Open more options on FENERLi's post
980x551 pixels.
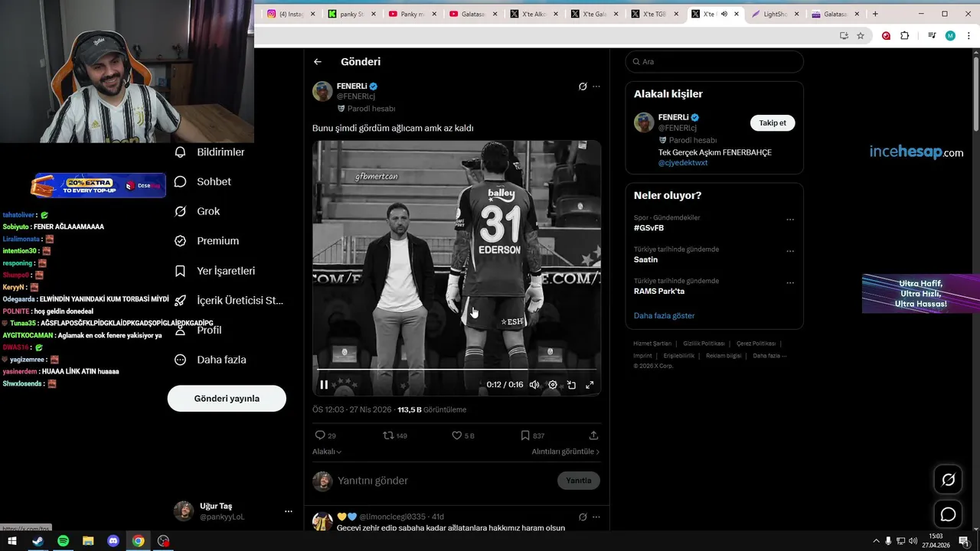[596, 86]
